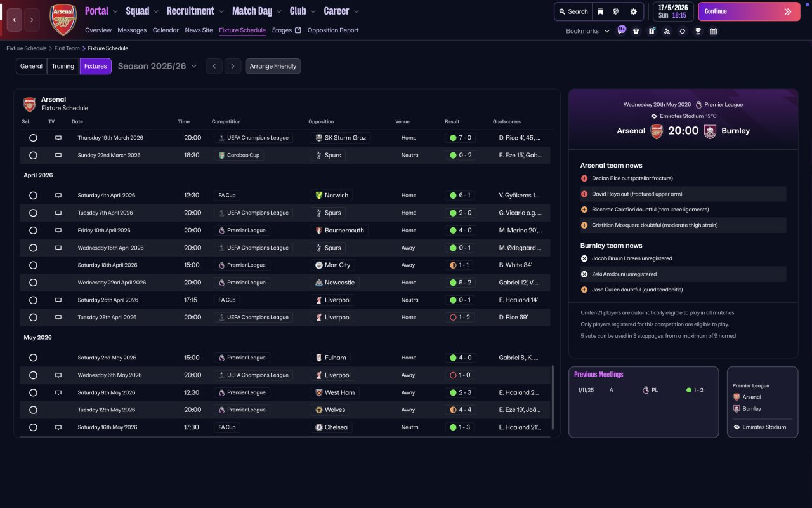Open the 1/11/25 previous meeting row
812x508 pixels.
pyautogui.click(x=643, y=390)
